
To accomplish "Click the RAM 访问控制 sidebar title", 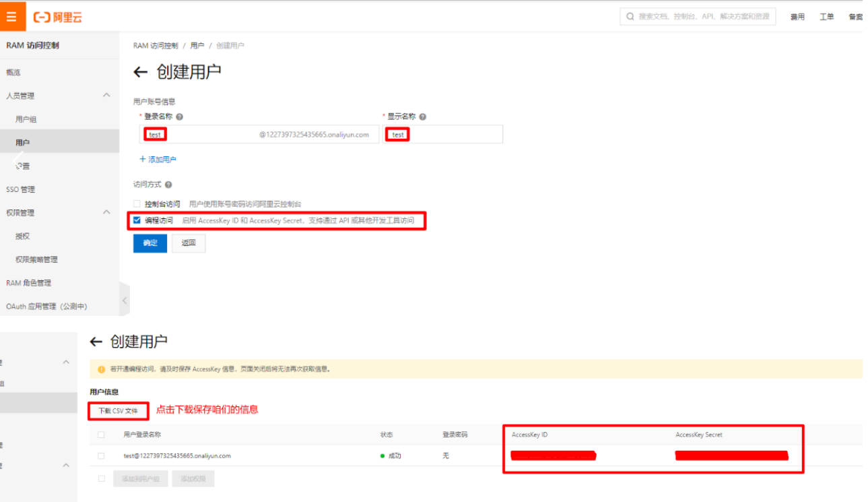I will coord(32,45).
